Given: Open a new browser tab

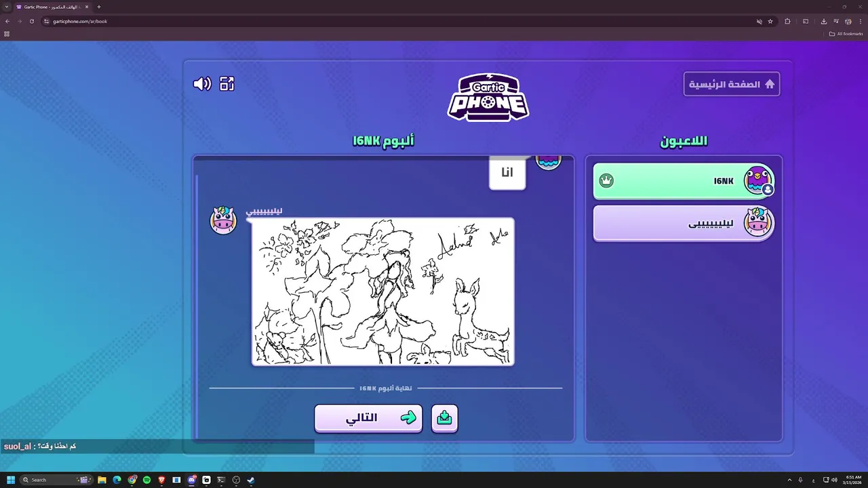Looking at the screenshot, I should (x=99, y=7).
